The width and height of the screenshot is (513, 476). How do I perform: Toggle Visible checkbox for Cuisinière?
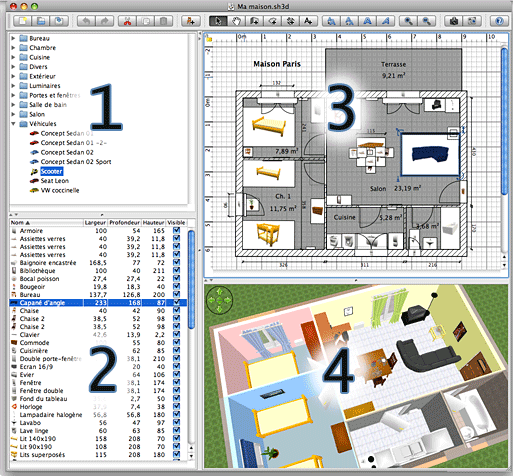(x=176, y=350)
